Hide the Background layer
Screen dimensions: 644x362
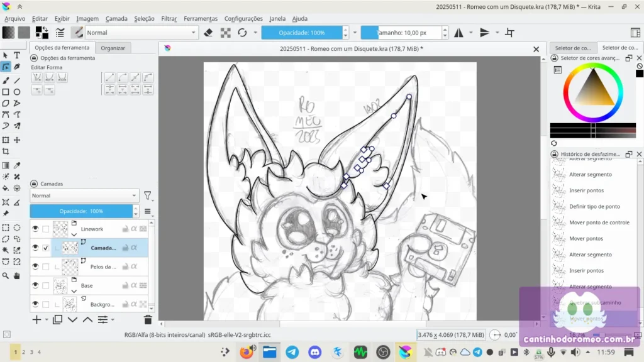(35, 304)
